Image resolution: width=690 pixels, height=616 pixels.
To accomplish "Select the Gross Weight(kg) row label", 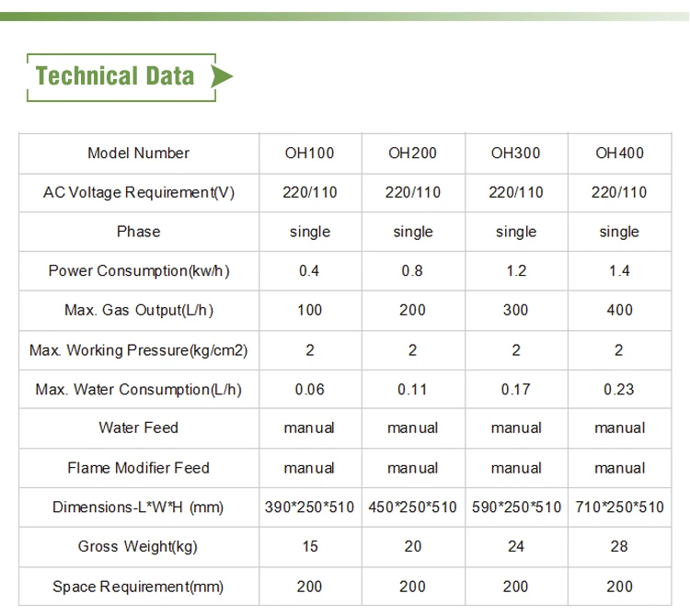I will [x=138, y=546].
